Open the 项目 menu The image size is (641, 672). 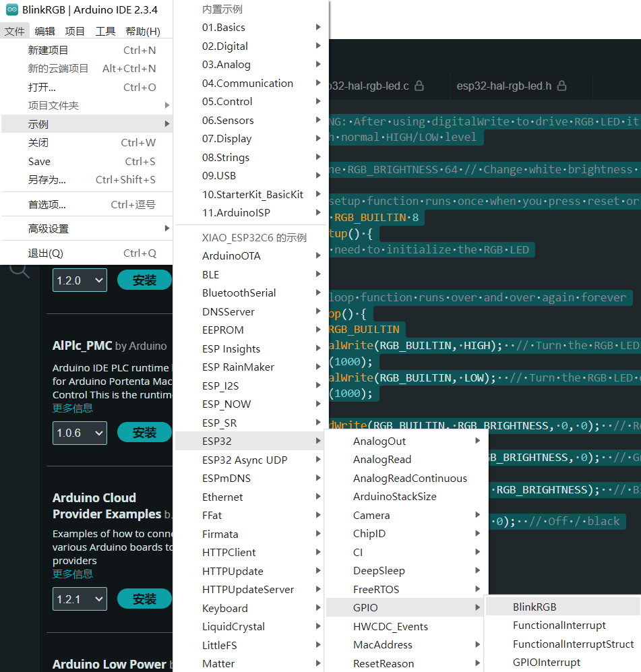[x=75, y=31]
